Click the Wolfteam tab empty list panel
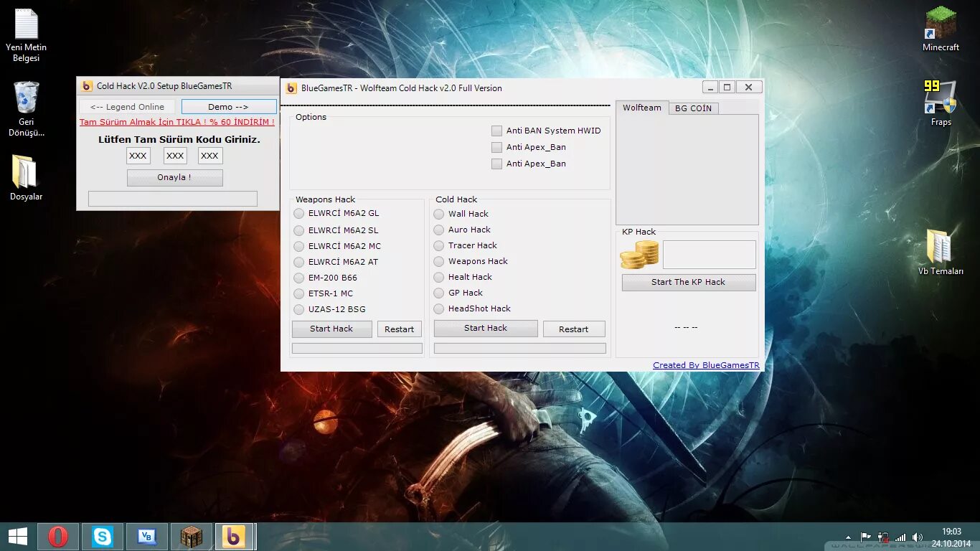Image resolution: width=980 pixels, height=551 pixels. 687,169
